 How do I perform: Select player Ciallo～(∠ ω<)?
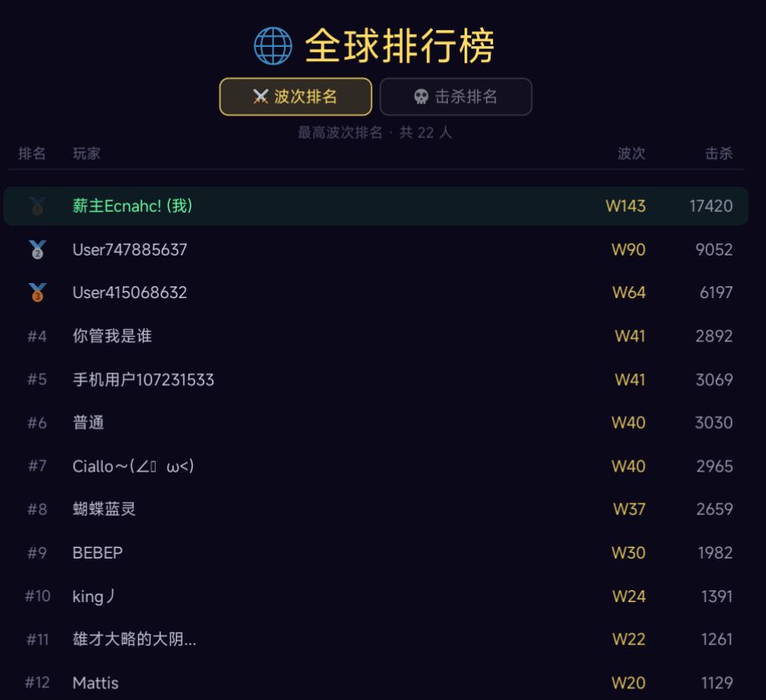point(133,466)
